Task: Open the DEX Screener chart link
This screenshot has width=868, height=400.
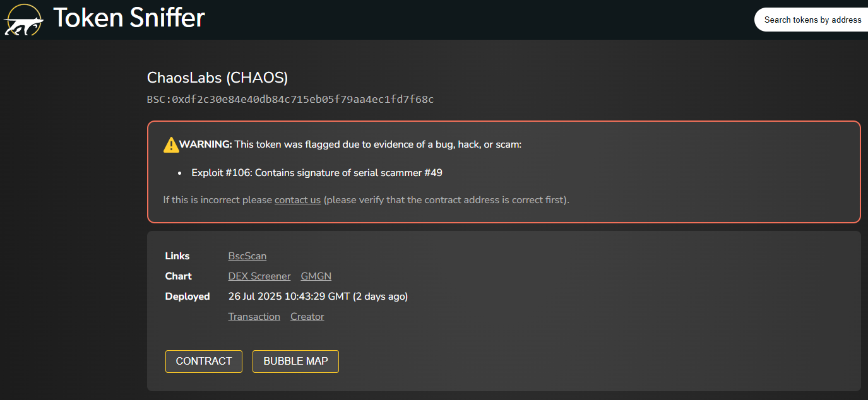Action: pos(259,276)
